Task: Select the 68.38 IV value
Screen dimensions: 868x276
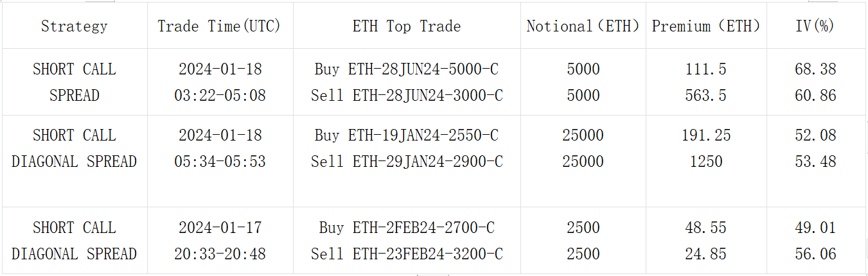Action: [x=815, y=69]
